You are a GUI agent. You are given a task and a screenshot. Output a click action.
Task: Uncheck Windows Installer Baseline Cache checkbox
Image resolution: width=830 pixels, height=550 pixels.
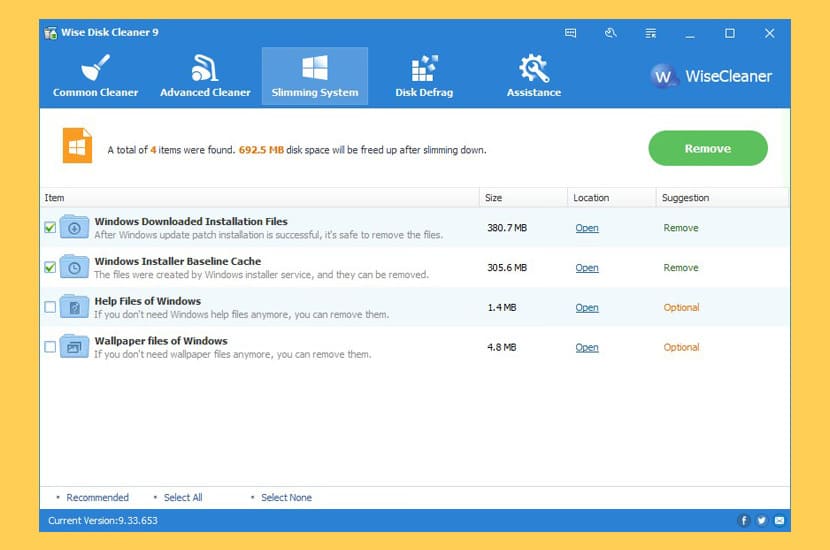pos(50,267)
